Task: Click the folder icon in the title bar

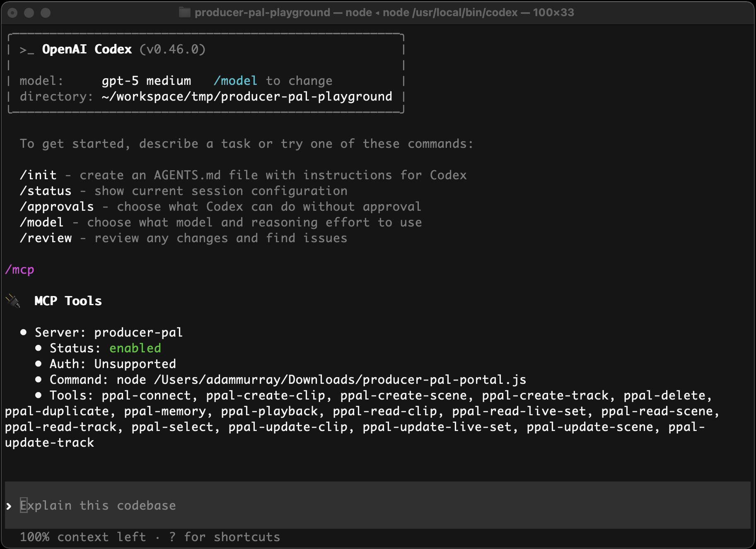Action: [x=185, y=12]
